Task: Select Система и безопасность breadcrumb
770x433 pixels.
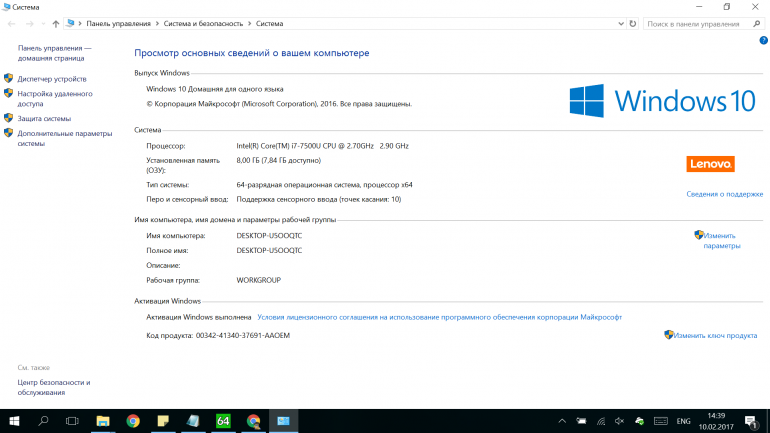Action: (x=203, y=24)
